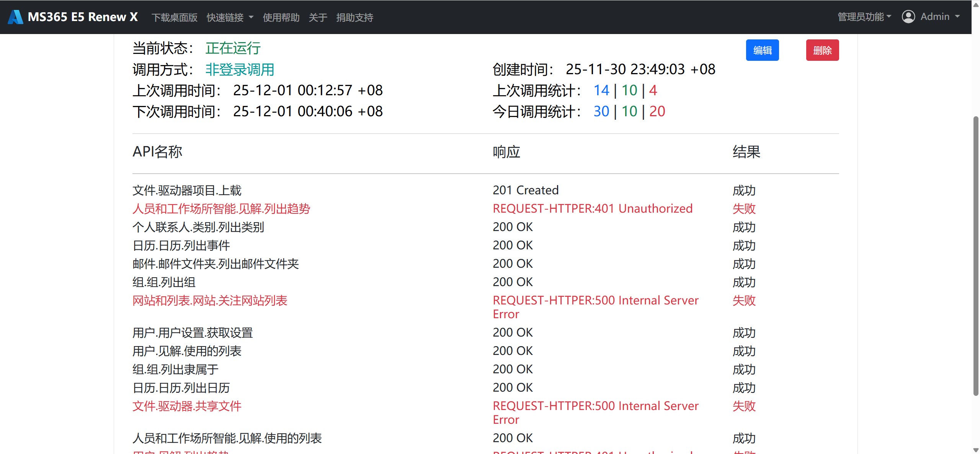Select the 个人联系人.类别.列出类别 API name
980x454 pixels.
tap(198, 227)
